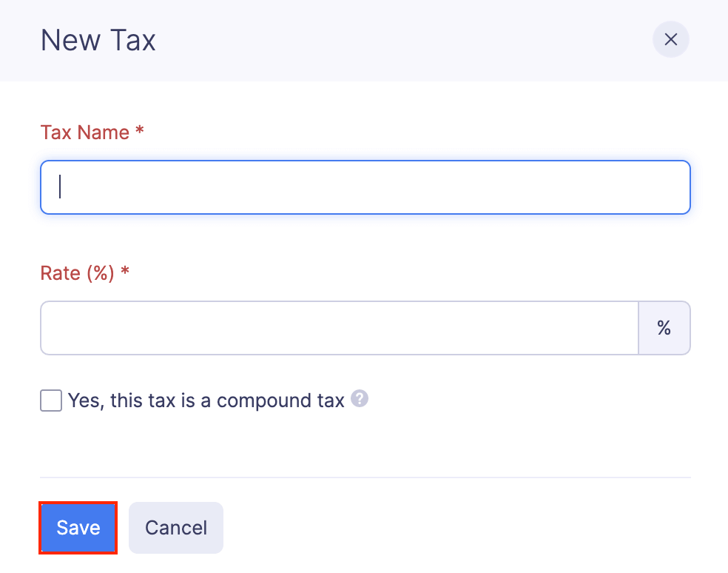Click the Tax Name required field label

point(91,132)
